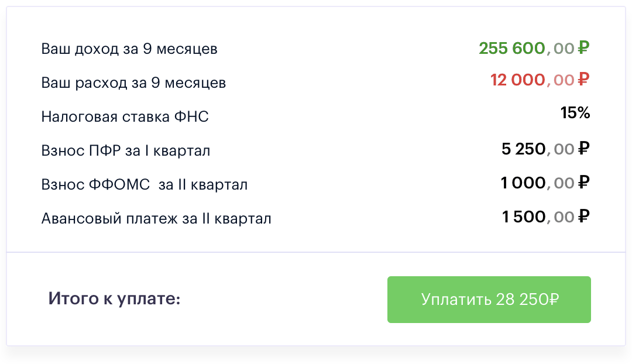
Task: Click the ruble sign in the advance payment row
Action: (x=583, y=217)
